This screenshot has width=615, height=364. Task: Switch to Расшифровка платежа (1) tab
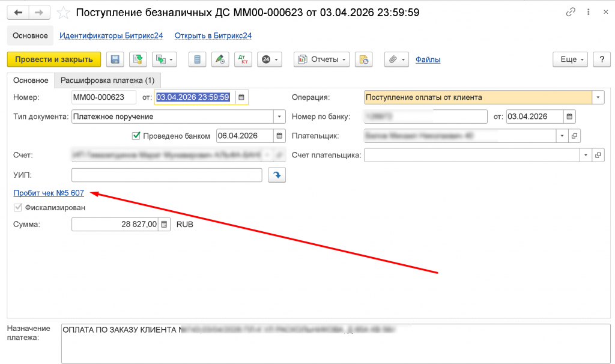(108, 80)
